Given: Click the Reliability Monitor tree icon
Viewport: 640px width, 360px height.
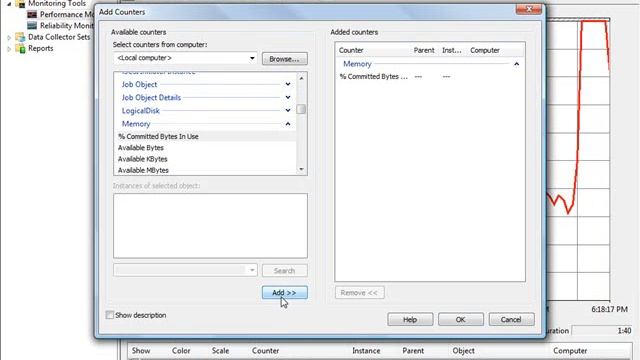Looking at the screenshot, I should click(32, 26).
